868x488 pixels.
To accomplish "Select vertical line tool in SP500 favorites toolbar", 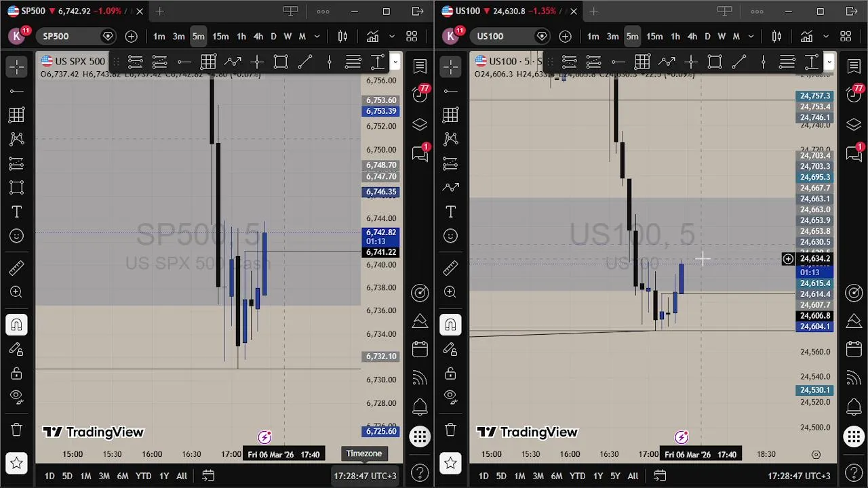I will click(x=330, y=62).
